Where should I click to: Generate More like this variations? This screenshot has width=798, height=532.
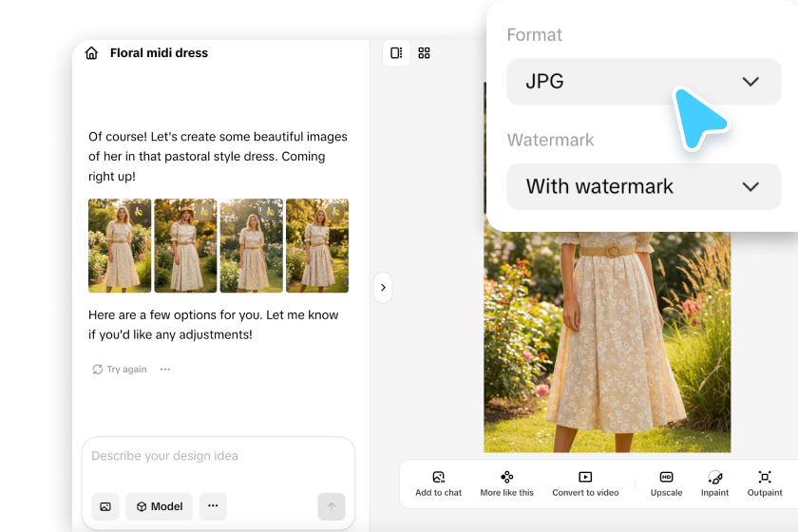(x=506, y=484)
